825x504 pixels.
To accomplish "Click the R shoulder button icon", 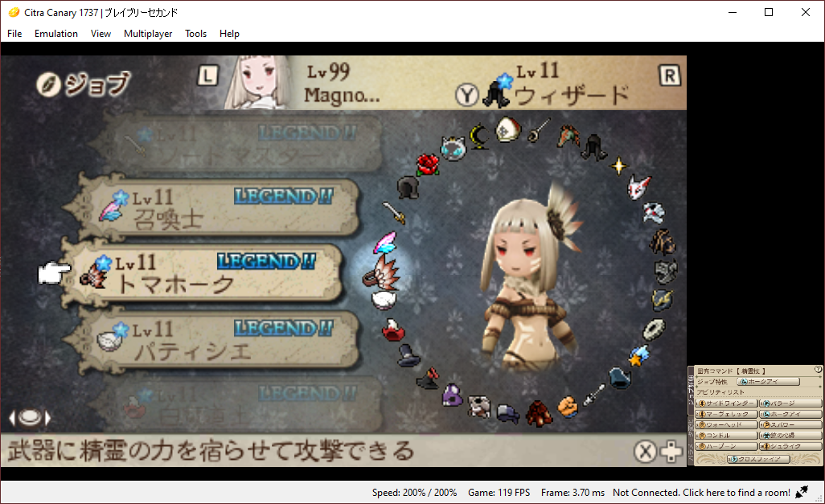I will [x=670, y=76].
